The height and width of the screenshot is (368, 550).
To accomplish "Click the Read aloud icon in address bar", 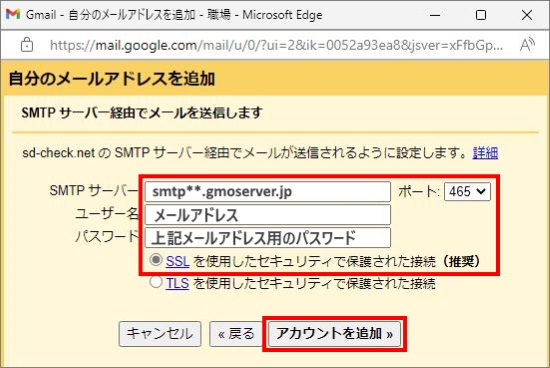I will tap(527, 45).
